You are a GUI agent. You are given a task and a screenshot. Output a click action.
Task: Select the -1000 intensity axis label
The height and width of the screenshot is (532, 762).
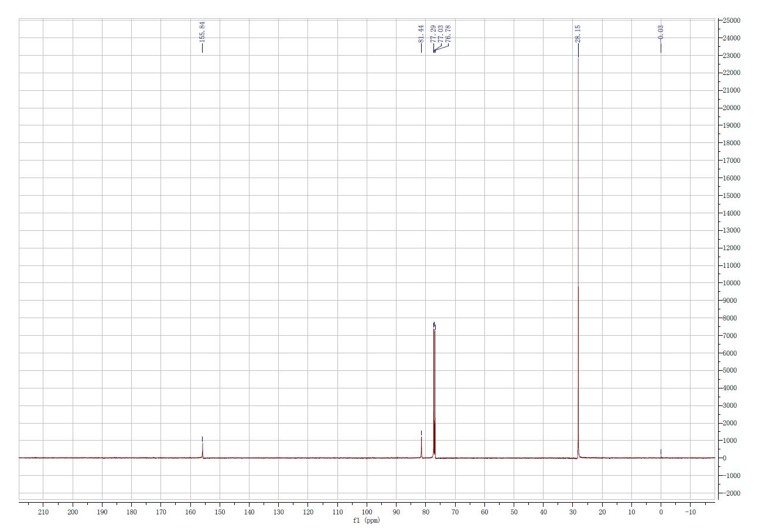tap(732, 476)
